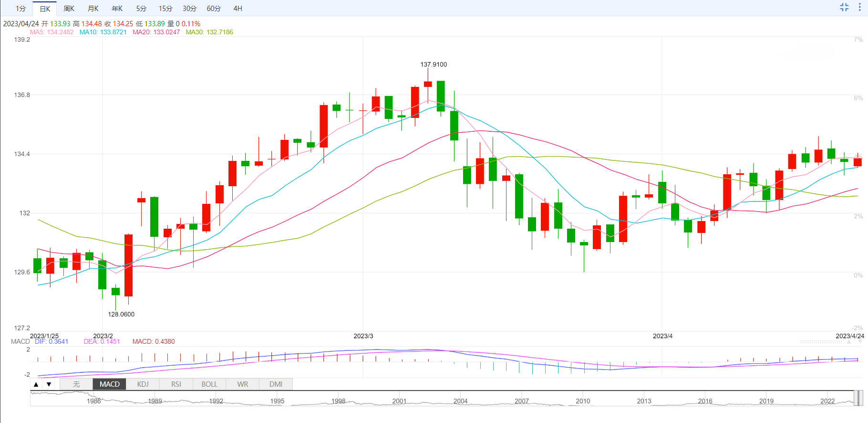
Task: Click the black up arrow beside indicator tabs
Action: (x=36, y=384)
